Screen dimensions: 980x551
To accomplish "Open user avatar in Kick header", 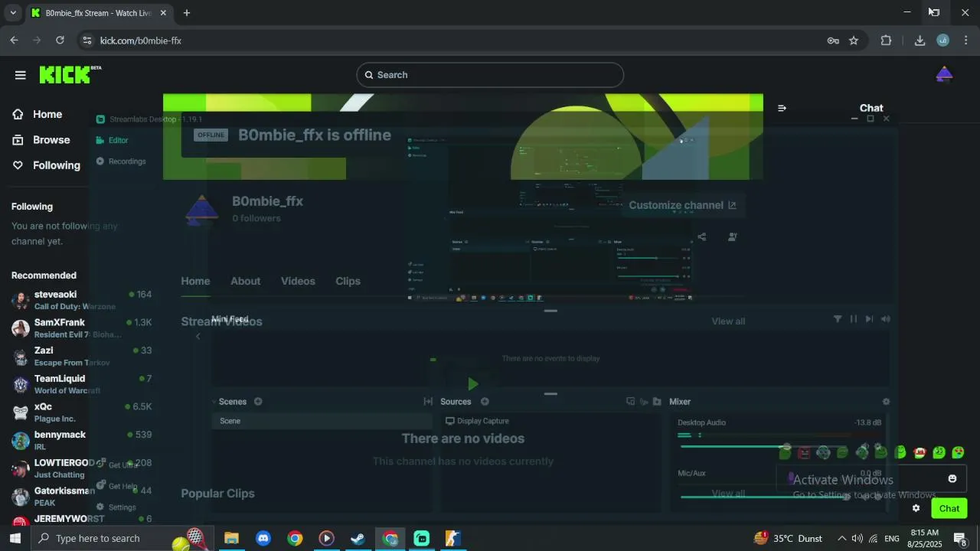I will pos(944,74).
